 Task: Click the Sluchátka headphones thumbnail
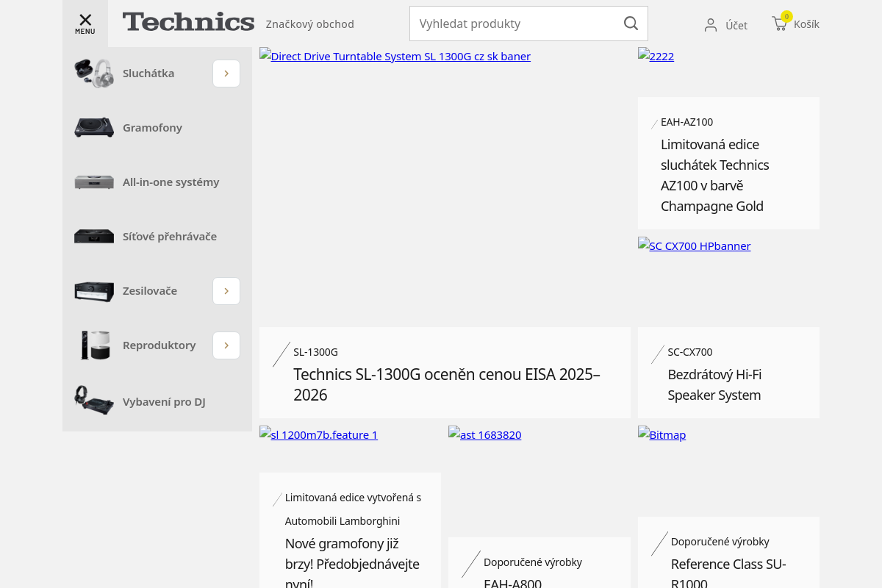pos(94,73)
